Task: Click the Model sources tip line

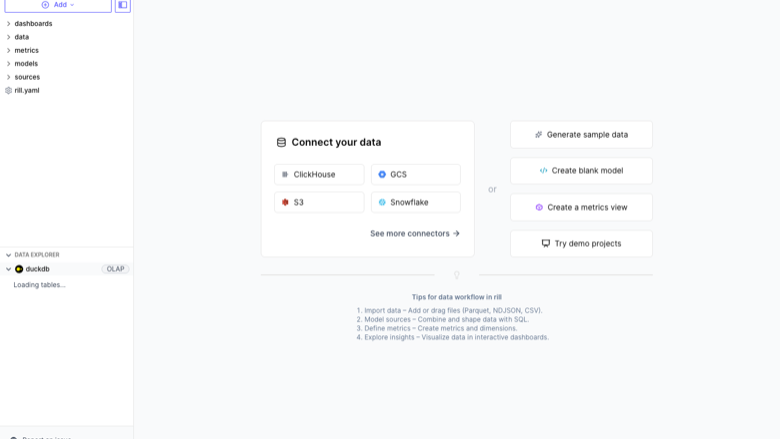Action: tap(443, 319)
